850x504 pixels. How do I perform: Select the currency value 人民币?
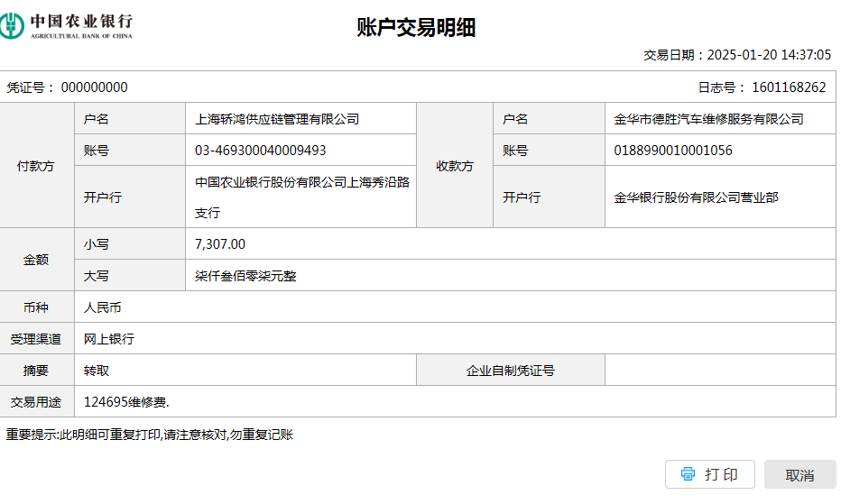click(x=103, y=307)
